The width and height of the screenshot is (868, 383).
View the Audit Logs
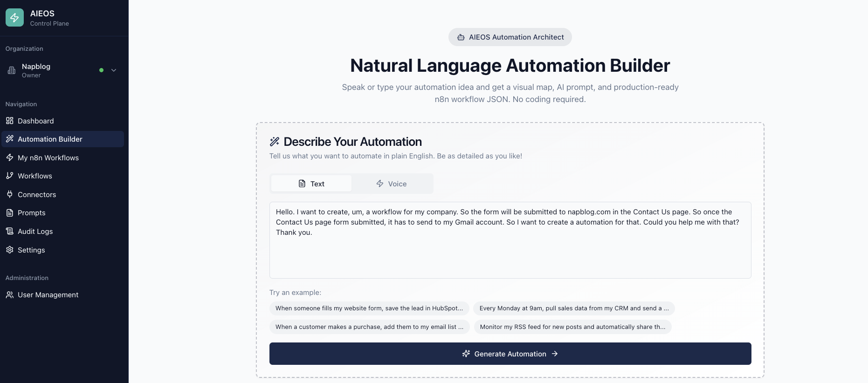[63, 231]
